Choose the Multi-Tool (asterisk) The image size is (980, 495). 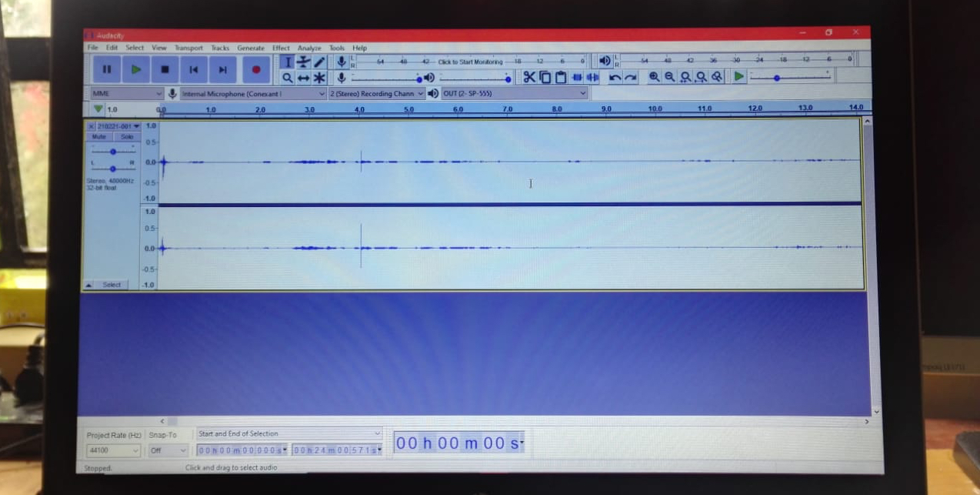(x=320, y=78)
